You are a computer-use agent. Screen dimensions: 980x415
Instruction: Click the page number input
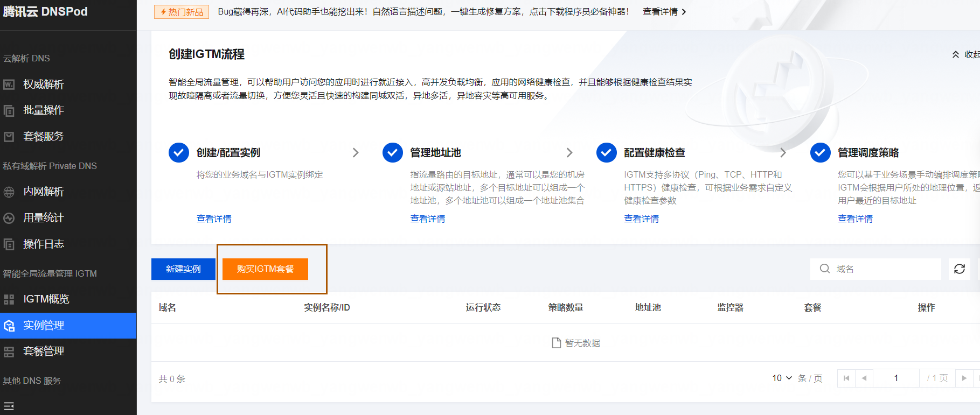point(896,378)
